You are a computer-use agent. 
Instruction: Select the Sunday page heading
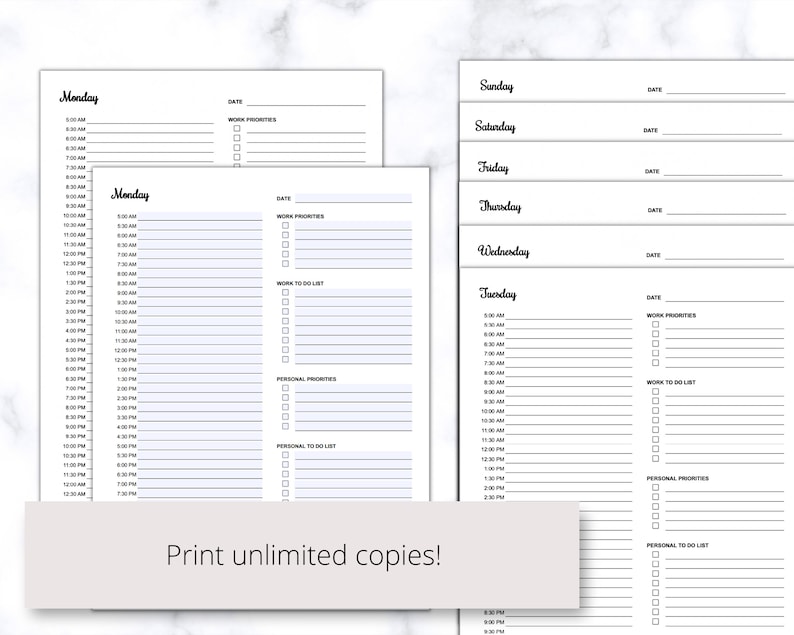[497, 86]
